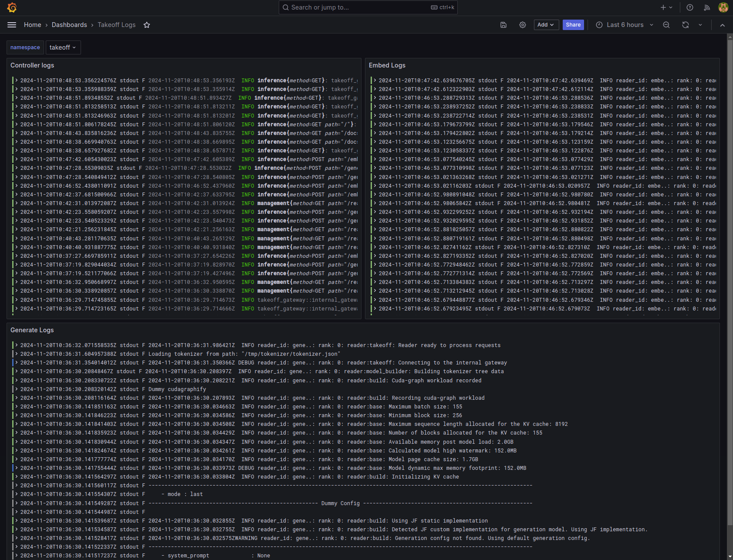Image resolution: width=733 pixels, height=560 pixels.
Task: Expand the Add dropdown button
Action: 546,25
